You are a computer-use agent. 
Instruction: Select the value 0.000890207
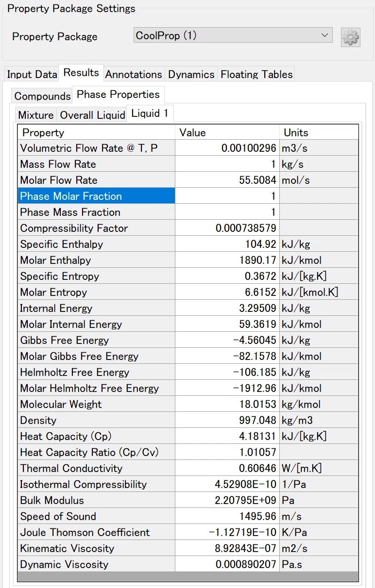pos(227,564)
